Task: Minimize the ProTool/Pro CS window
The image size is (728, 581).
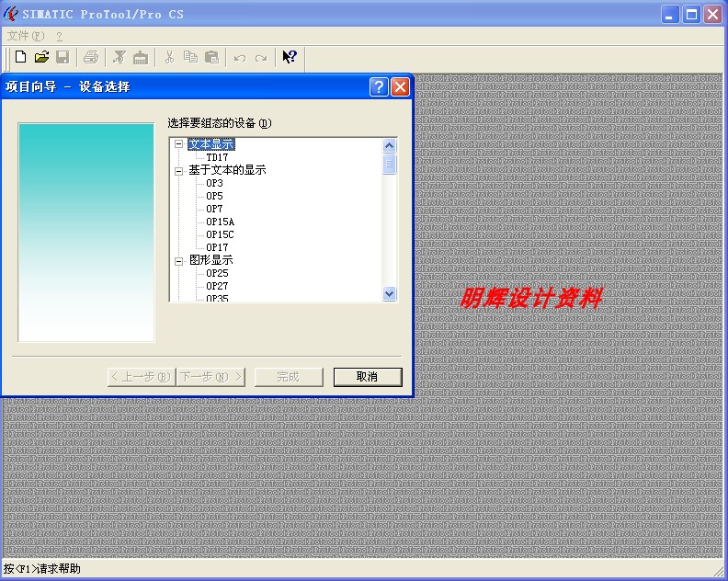Action: (x=669, y=15)
